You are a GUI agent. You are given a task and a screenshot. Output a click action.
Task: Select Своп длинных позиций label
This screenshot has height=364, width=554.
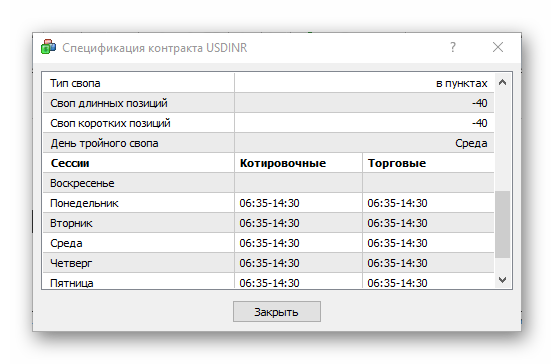(x=109, y=103)
